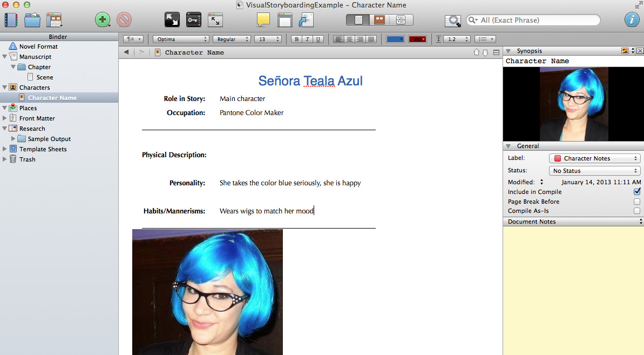Open the Keywords key icon panel
This screenshot has width=644, height=355.
point(194,20)
